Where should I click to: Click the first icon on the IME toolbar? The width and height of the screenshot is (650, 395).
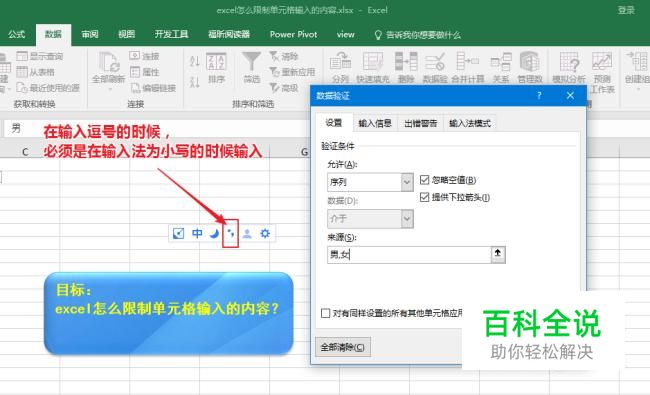[x=179, y=234]
